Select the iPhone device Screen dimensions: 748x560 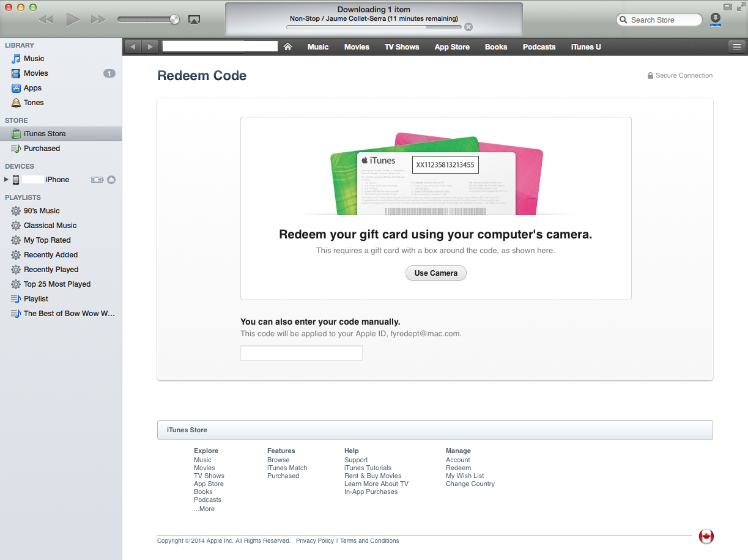pos(57,180)
